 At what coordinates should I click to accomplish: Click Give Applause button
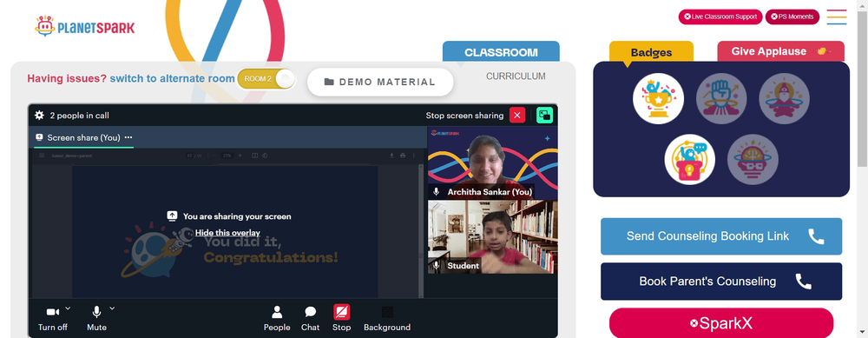[780, 51]
